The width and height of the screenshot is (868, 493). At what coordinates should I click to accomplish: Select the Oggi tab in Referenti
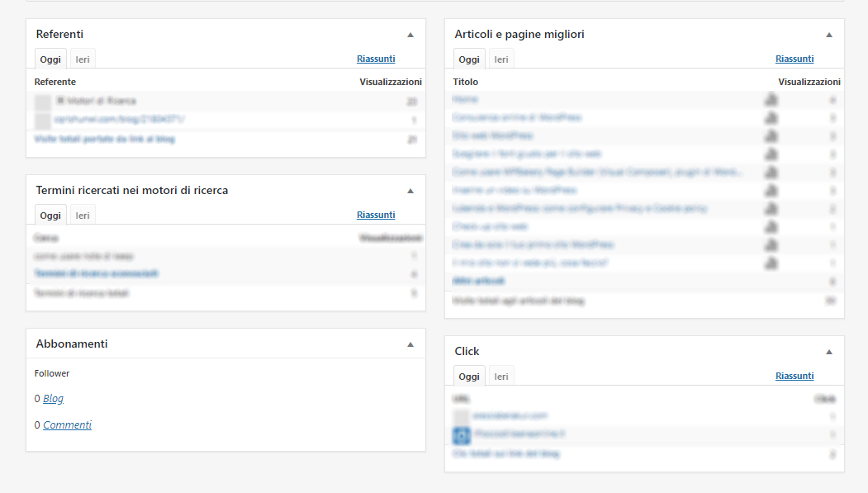(x=50, y=59)
